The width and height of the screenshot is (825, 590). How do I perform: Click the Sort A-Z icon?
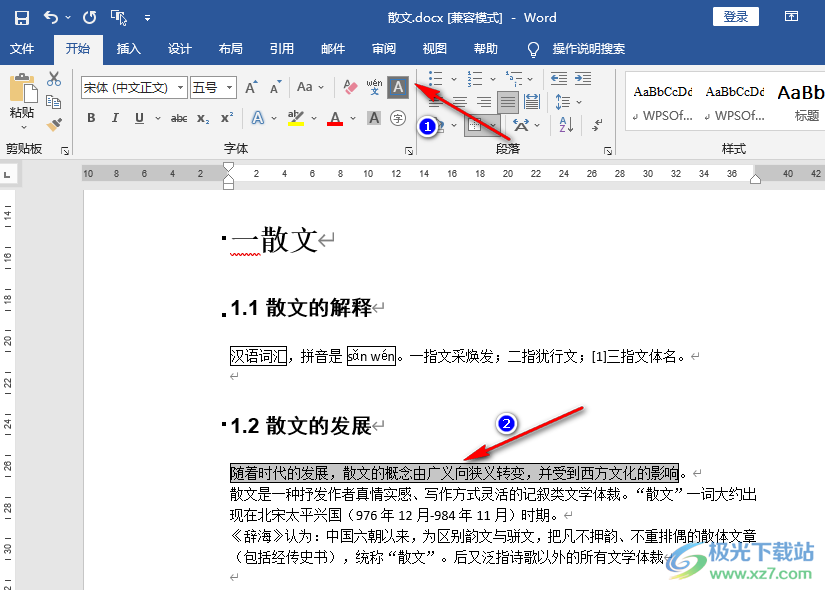click(x=566, y=125)
